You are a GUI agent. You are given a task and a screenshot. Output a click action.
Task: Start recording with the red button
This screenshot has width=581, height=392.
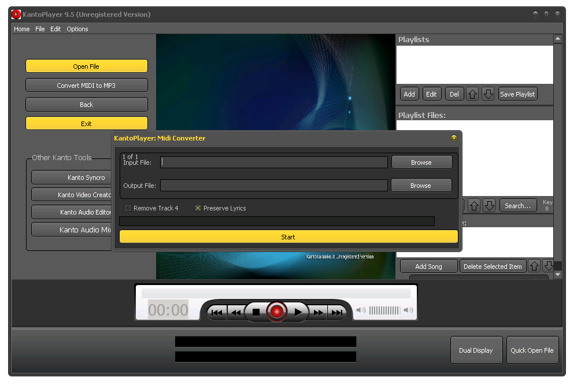tap(276, 311)
